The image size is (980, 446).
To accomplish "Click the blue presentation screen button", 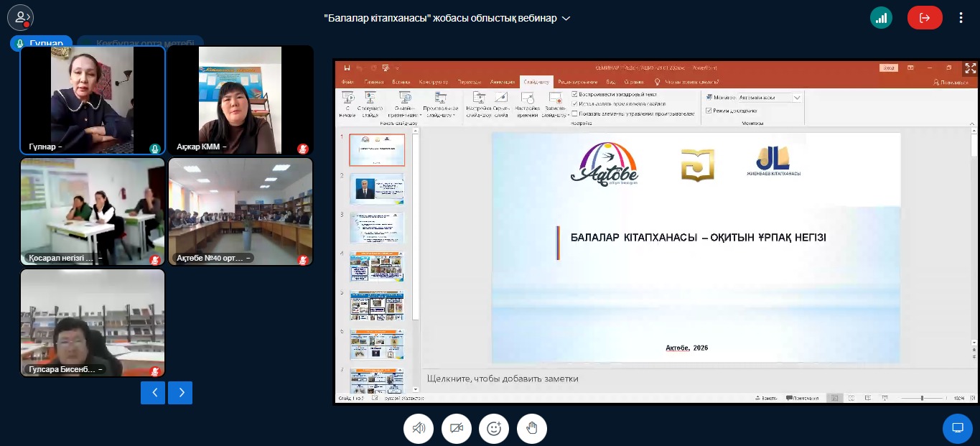I will tap(957, 429).
